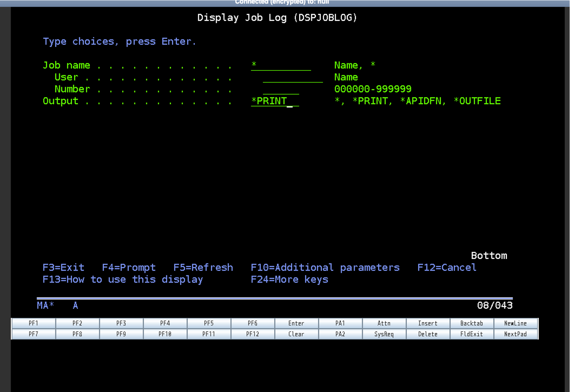The height and width of the screenshot is (392, 570).
Task: Click the F4=Prompt function key label
Action: pyautogui.click(x=129, y=267)
